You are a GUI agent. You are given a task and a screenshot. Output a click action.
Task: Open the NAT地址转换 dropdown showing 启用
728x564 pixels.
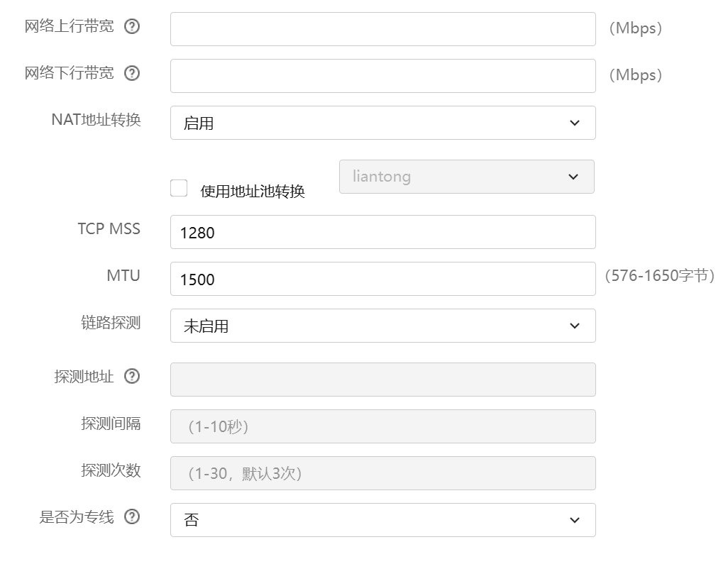tap(382, 123)
